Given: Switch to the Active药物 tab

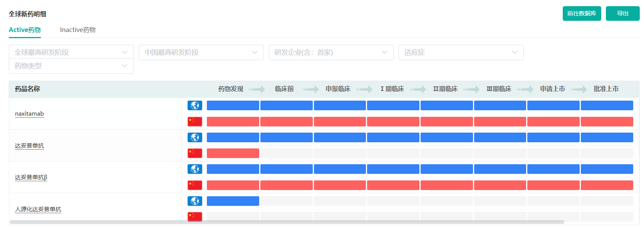Looking at the screenshot, I should pyautogui.click(x=25, y=30).
